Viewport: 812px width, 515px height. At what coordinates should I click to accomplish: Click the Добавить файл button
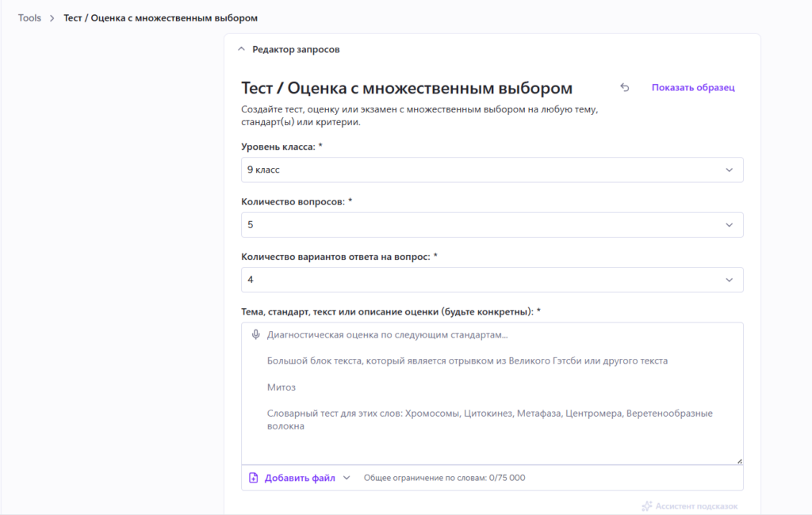(x=300, y=478)
